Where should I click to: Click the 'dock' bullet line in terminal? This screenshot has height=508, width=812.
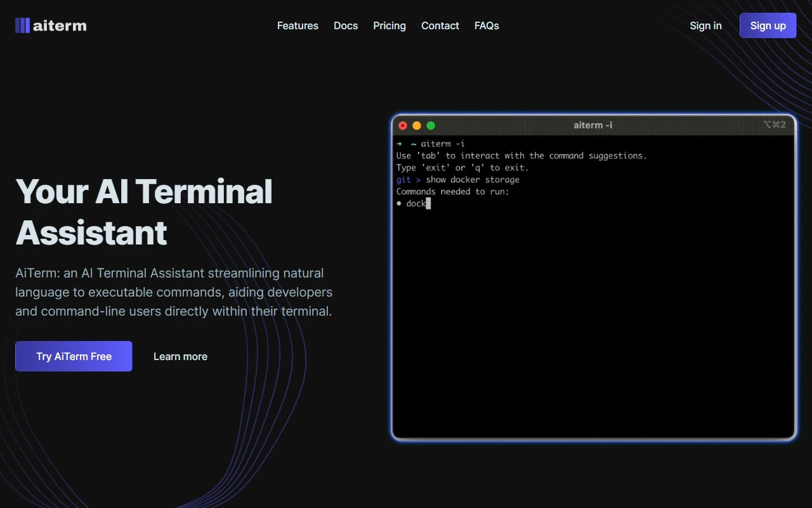(x=414, y=204)
